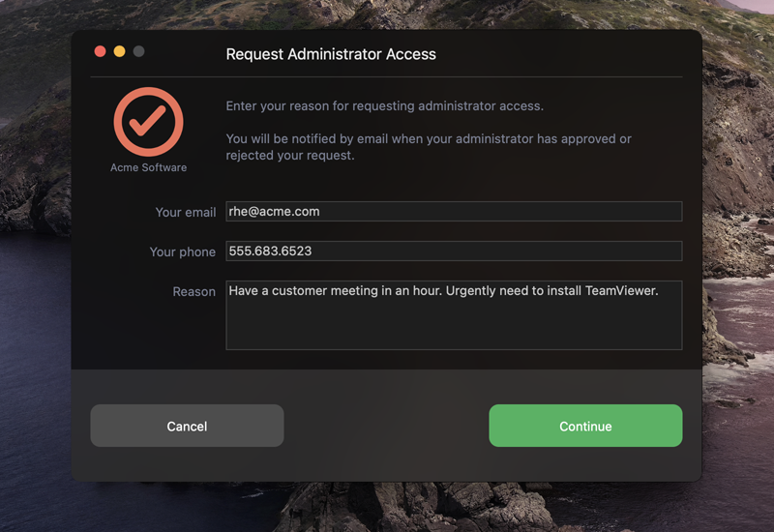Image resolution: width=774 pixels, height=532 pixels.
Task: Focus the Your phone input field
Action: pyautogui.click(x=454, y=251)
